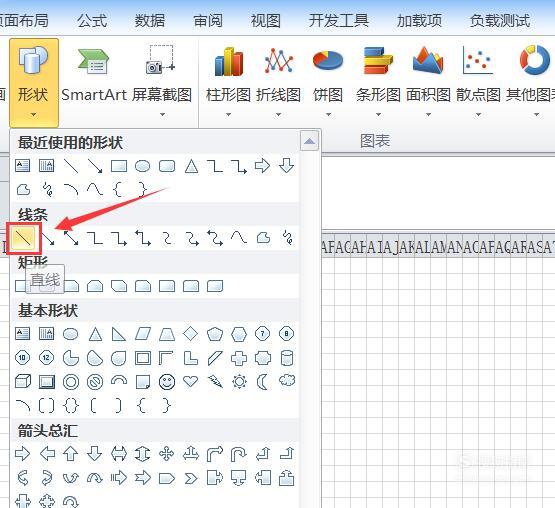Choose the cloud basic shape
Viewport: 555px width, 508px height.
pos(287,381)
